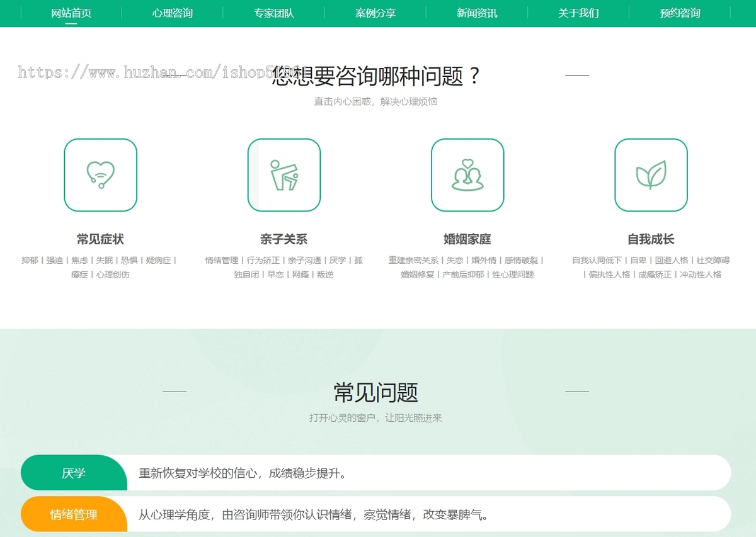Viewport: 756px width, 537px height.
Task: Click 婚姻修复 under 婚姻家庭
Action: [x=418, y=274]
